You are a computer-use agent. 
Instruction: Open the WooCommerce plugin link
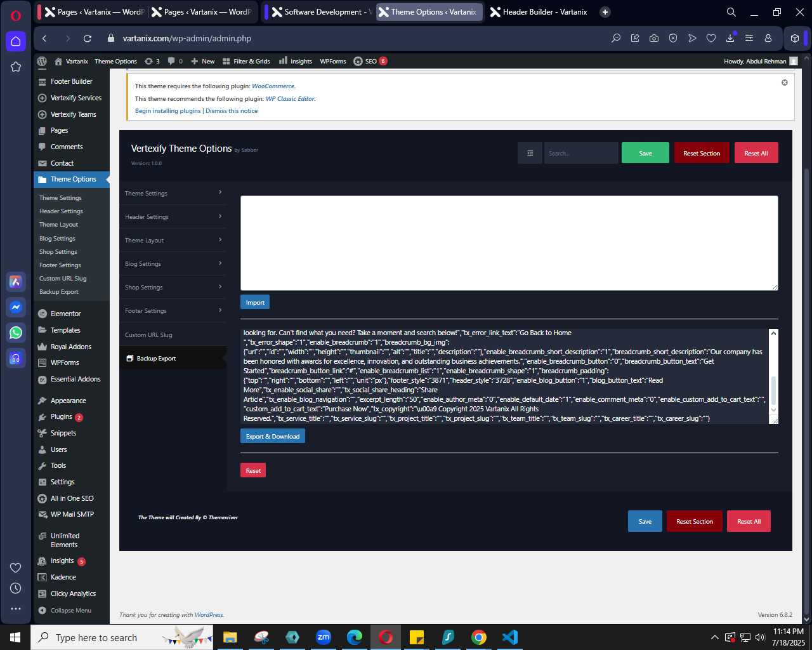[x=273, y=86]
